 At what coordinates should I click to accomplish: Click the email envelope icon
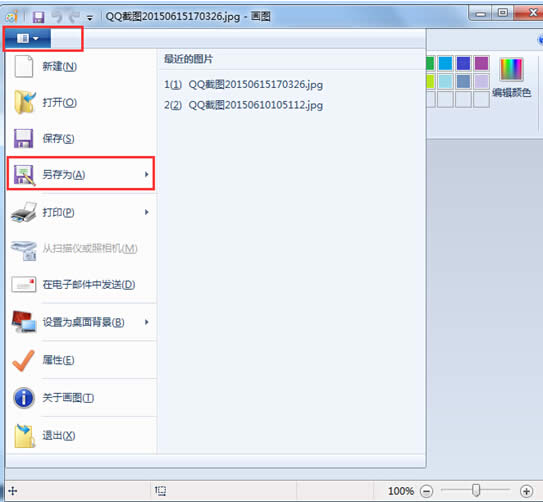coord(24,285)
